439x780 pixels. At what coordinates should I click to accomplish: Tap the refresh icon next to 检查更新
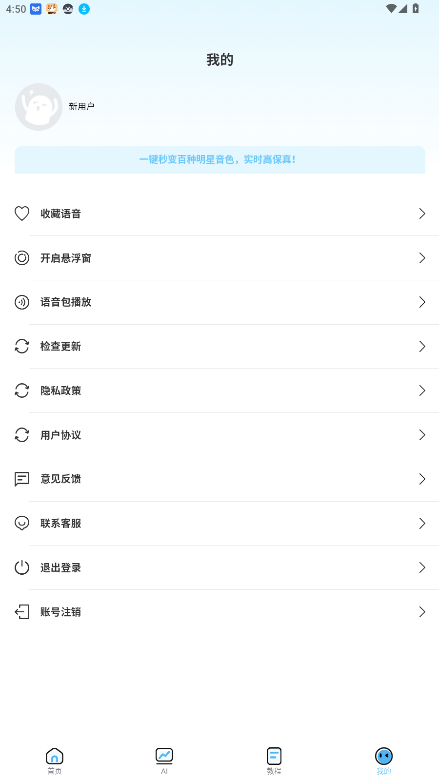(21, 346)
